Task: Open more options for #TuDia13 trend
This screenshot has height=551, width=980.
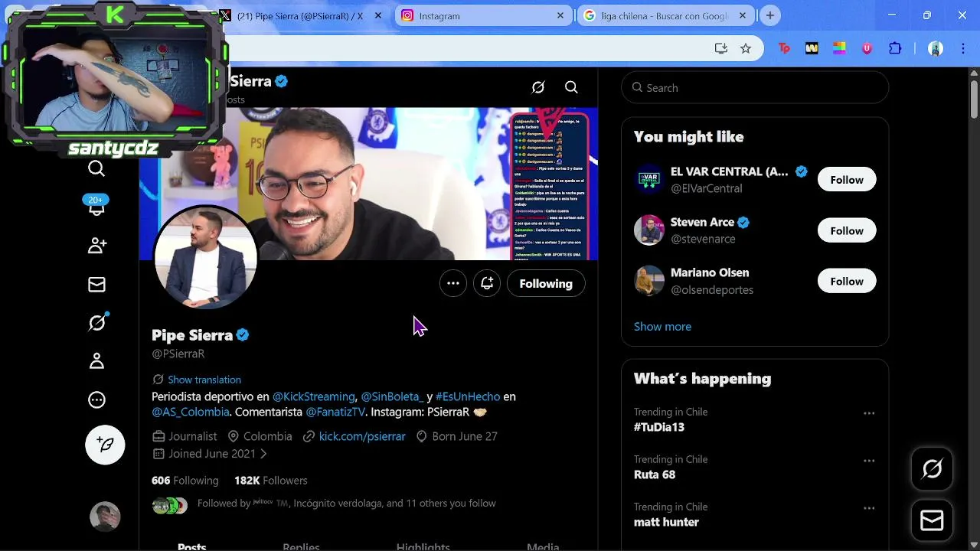Action: click(869, 413)
